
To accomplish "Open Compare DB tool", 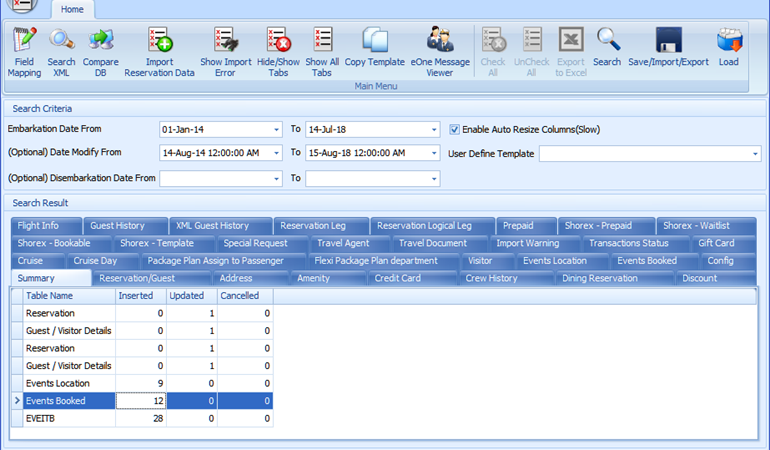I will [101, 52].
